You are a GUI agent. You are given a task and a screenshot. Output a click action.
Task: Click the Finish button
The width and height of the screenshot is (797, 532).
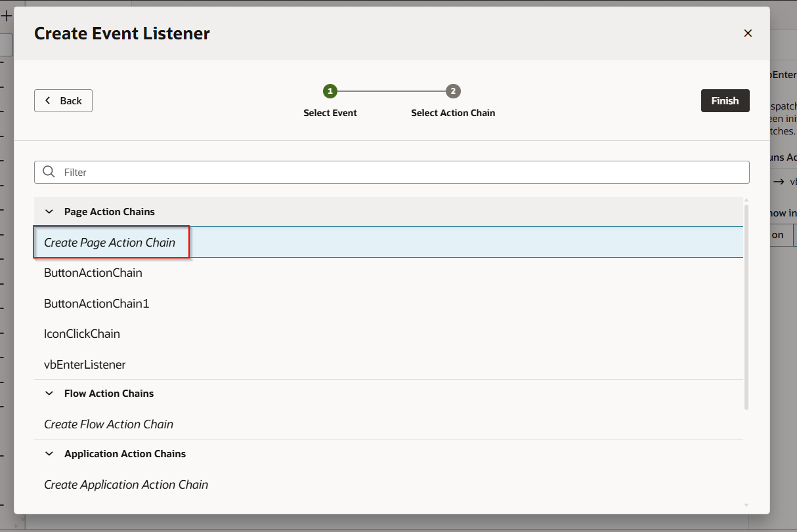[725, 101]
